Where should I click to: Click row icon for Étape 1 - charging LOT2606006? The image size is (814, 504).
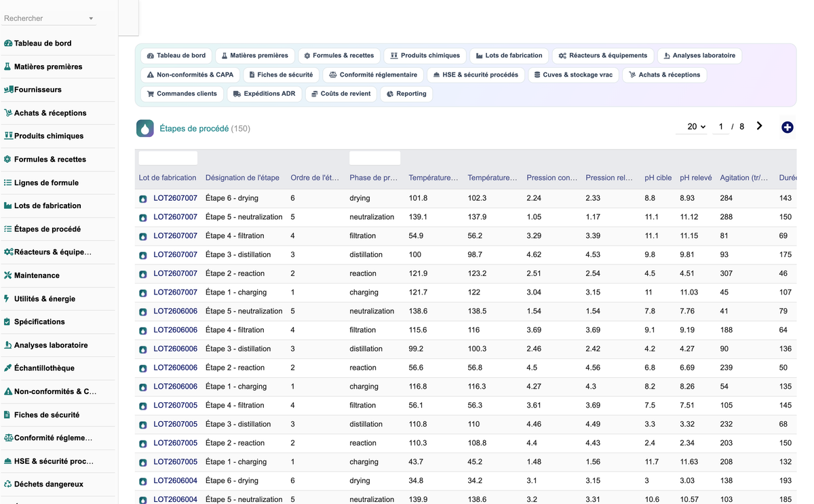tap(143, 387)
